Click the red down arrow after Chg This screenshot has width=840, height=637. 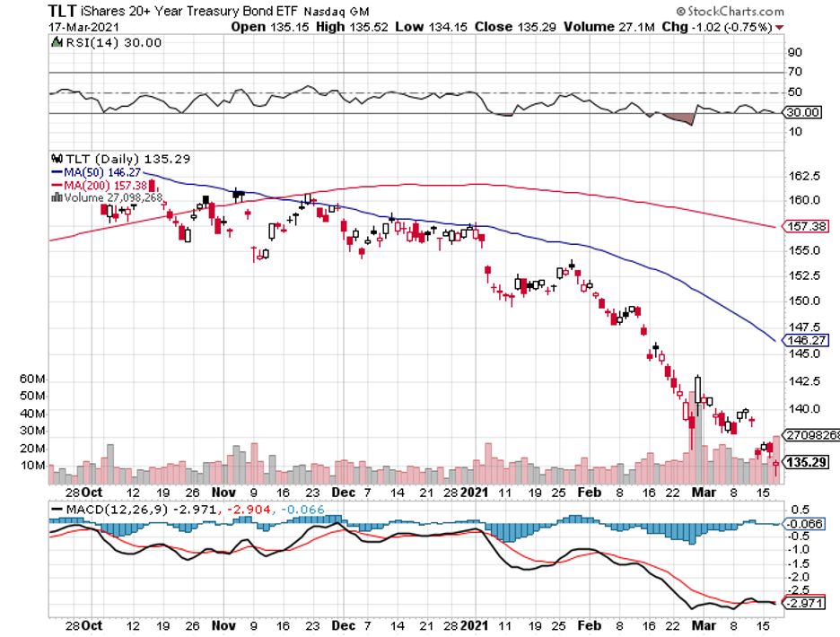tap(780, 27)
